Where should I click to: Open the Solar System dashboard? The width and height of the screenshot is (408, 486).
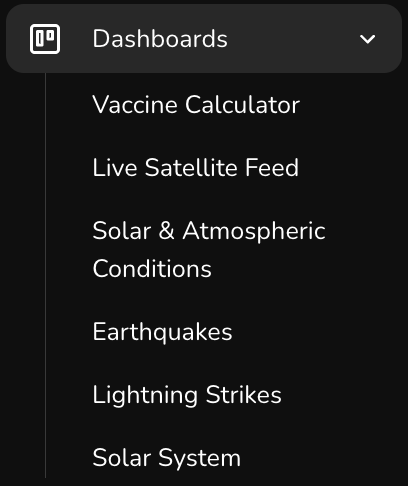coord(167,458)
